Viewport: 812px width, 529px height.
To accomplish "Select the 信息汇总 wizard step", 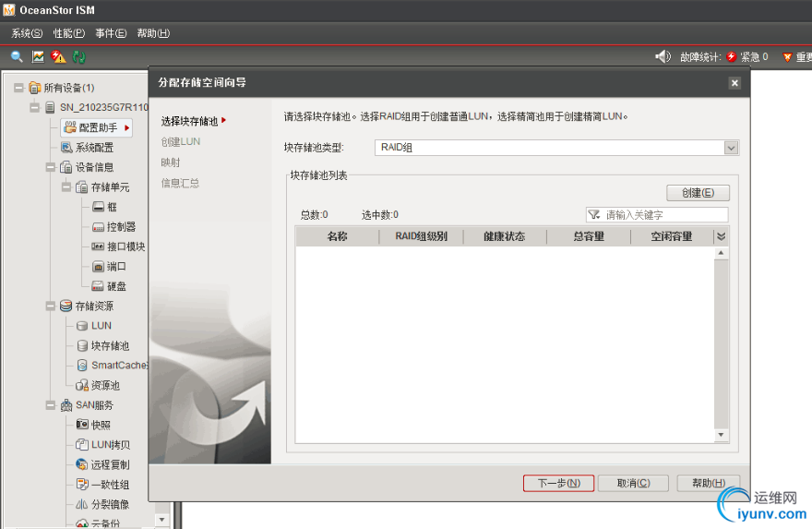I will click(180, 183).
